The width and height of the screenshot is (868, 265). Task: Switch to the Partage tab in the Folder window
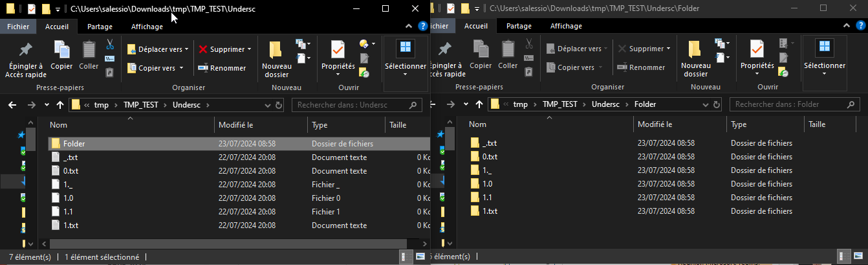[x=519, y=27]
